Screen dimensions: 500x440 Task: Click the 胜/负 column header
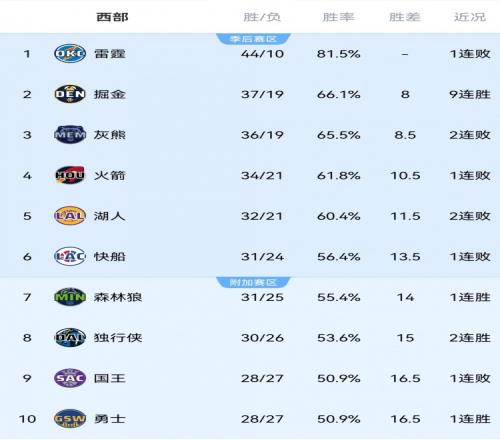pos(262,17)
